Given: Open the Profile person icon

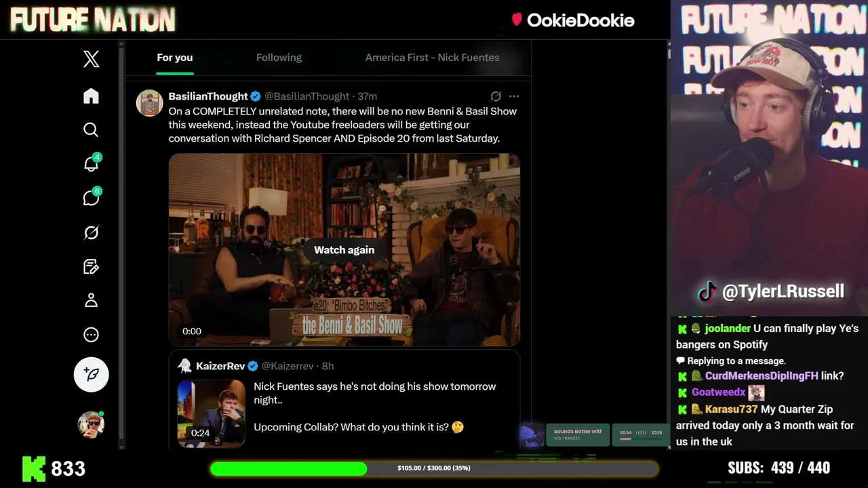Looking at the screenshot, I should [x=91, y=300].
